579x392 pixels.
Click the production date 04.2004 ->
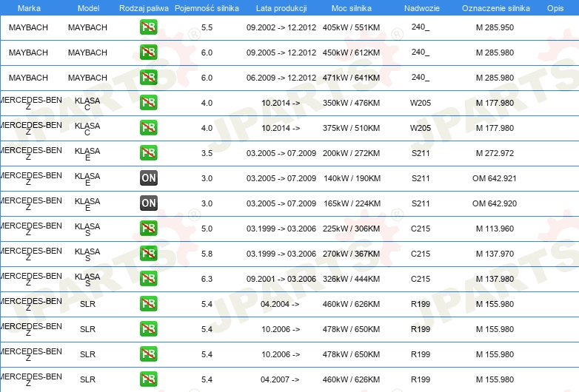(280, 304)
